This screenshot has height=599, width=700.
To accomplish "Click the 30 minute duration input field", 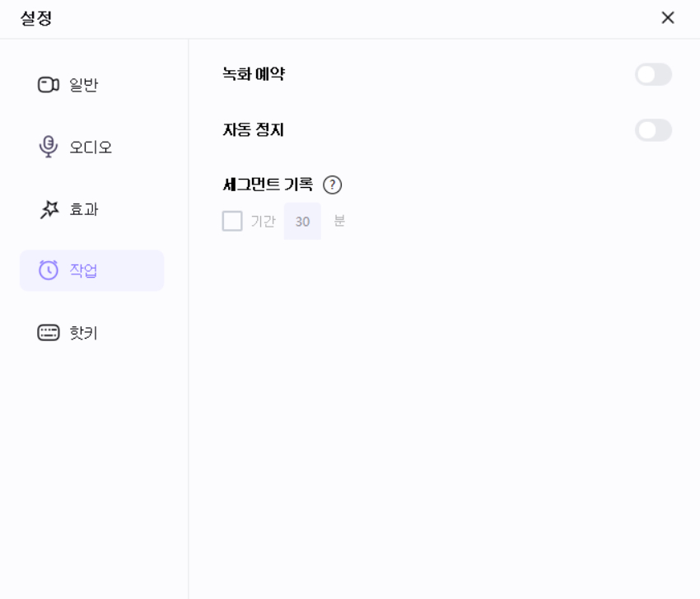I will point(302,222).
